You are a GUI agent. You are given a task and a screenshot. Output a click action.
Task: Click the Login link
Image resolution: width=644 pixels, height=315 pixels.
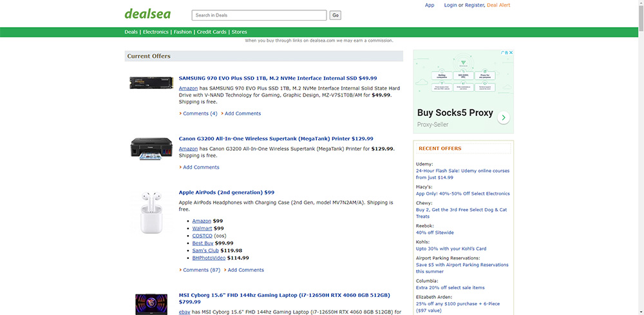(x=450, y=5)
